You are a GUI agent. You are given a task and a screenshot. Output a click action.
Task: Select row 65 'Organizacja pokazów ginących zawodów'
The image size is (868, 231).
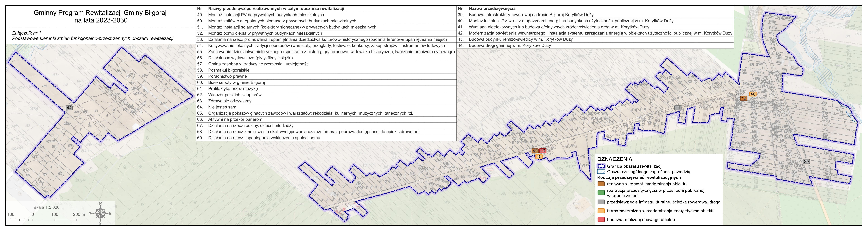click(x=326, y=113)
